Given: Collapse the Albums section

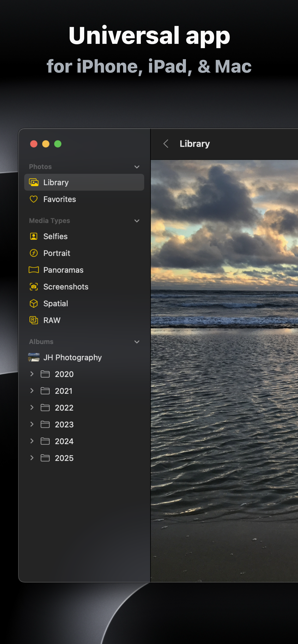Looking at the screenshot, I should tap(137, 342).
